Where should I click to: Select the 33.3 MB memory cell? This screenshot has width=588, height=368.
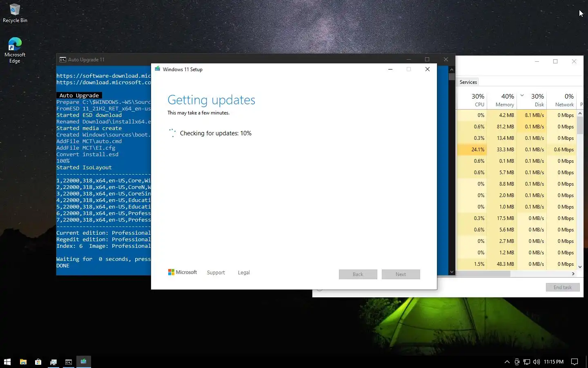click(x=502, y=150)
